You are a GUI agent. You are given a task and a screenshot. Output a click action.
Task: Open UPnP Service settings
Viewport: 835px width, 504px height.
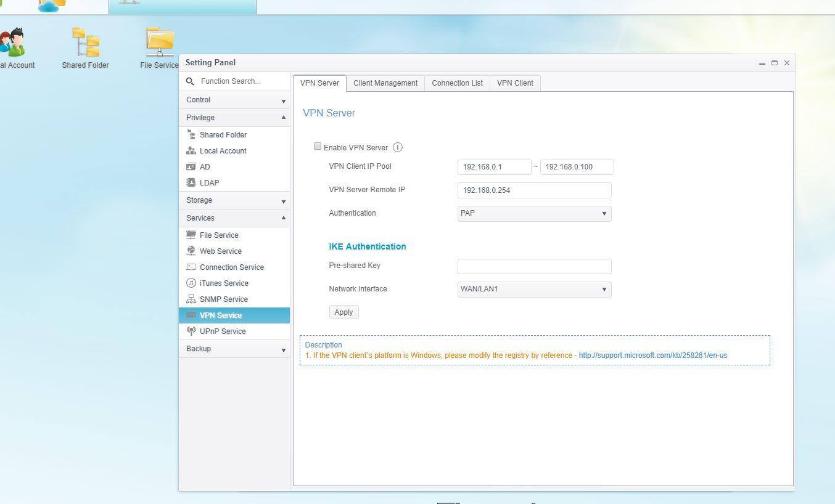click(222, 331)
